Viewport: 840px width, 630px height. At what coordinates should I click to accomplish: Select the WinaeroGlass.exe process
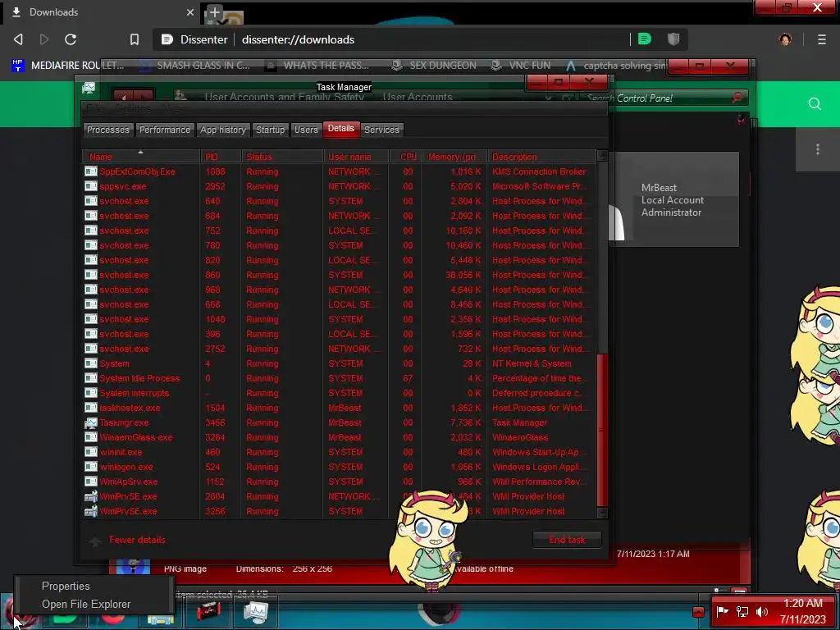pyautogui.click(x=339, y=437)
